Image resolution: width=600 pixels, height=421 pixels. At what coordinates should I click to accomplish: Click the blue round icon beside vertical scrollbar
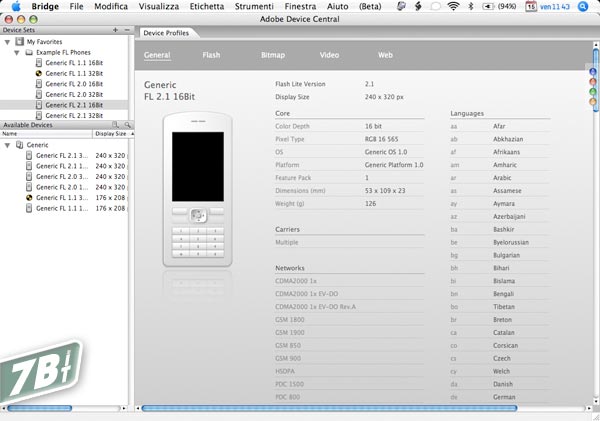593,72
